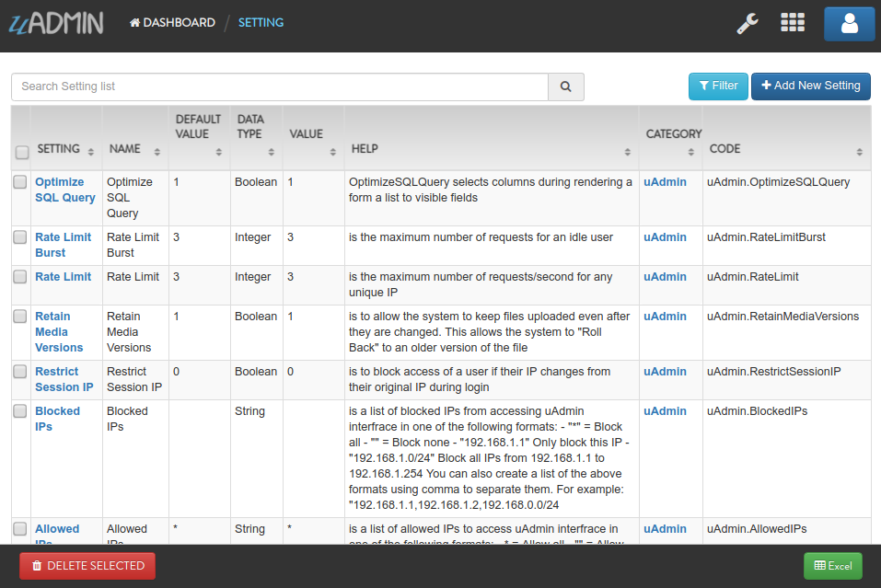Screen dimensions: 881x588
Task: Sort by the CODE column arrows
Action: point(860,152)
